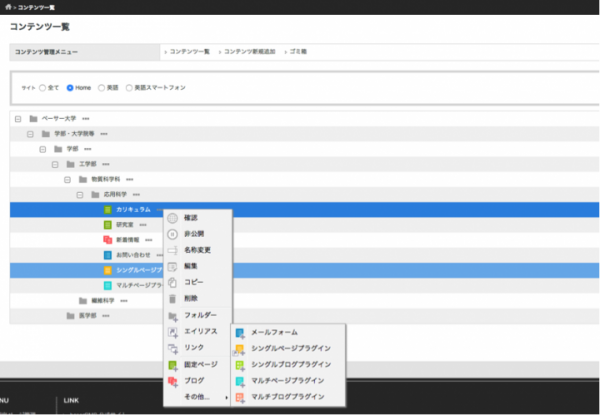Select the Home site radio button
Viewport: 600px width, 415px height.
coord(70,88)
